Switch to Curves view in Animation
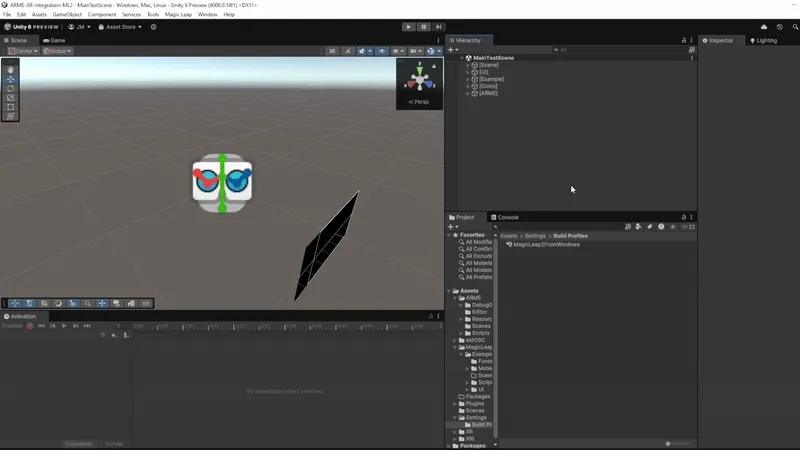 click(x=114, y=444)
